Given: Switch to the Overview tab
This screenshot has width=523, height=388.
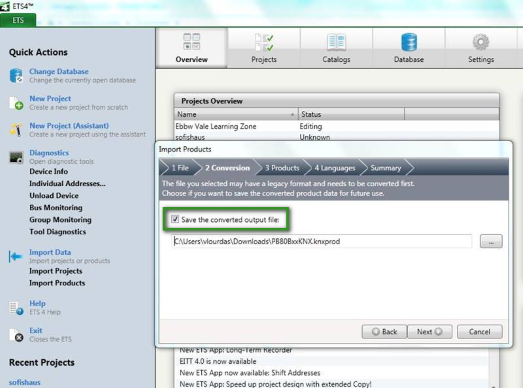Looking at the screenshot, I should coord(192,48).
